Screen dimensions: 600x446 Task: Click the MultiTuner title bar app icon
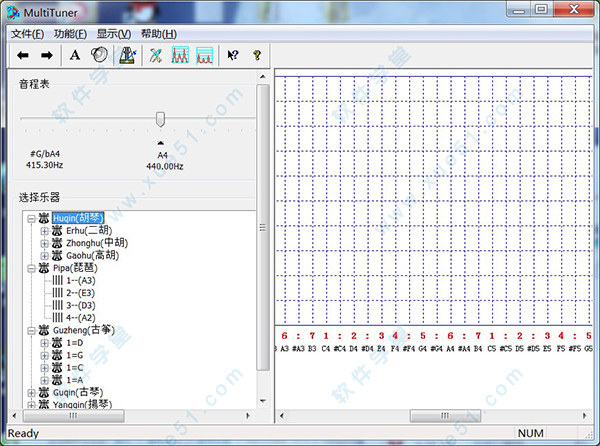click(13, 12)
